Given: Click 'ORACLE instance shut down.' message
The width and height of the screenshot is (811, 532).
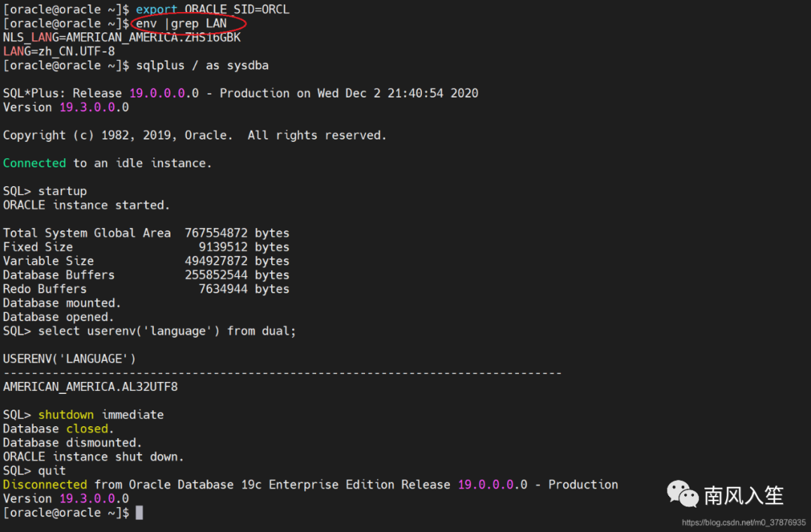Looking at the screenshot, I should (94, 456).
